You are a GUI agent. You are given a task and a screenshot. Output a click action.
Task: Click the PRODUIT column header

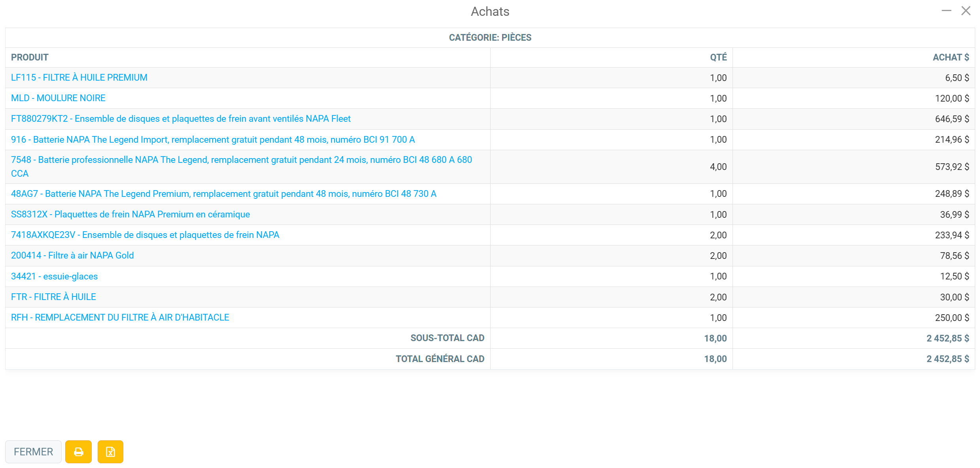click(30, 57)
